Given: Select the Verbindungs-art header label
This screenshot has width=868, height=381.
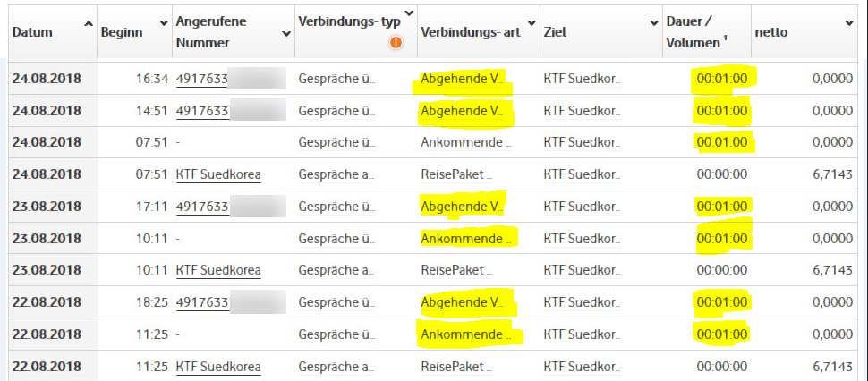Looking at the screenshot, I should 467,31.
